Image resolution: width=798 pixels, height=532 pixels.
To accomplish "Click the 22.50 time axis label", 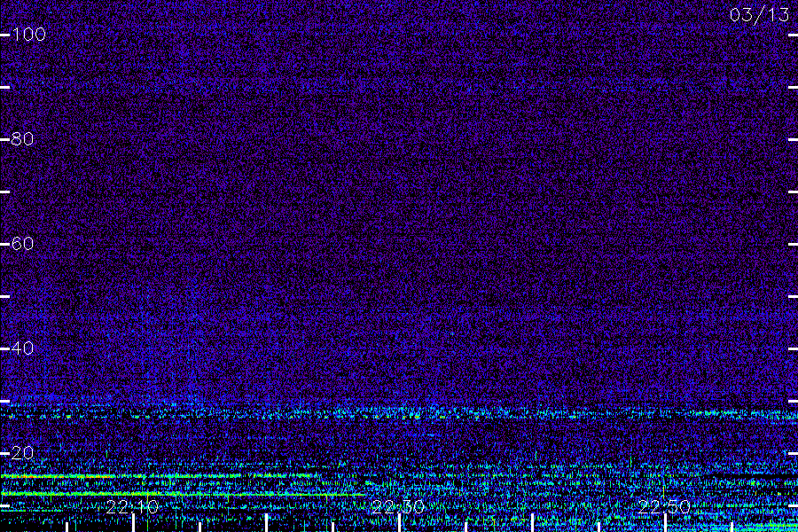I will point(664,507).
